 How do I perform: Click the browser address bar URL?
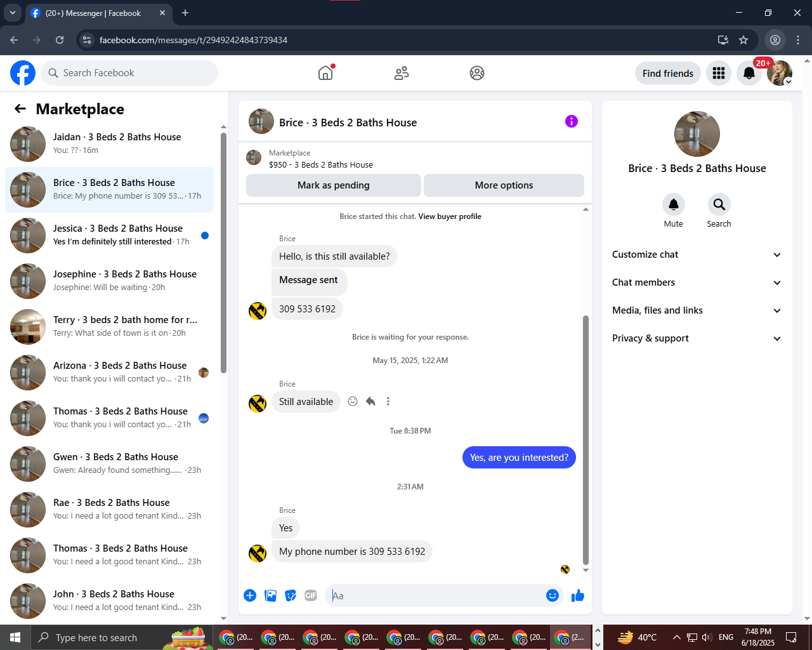(193, 40)
